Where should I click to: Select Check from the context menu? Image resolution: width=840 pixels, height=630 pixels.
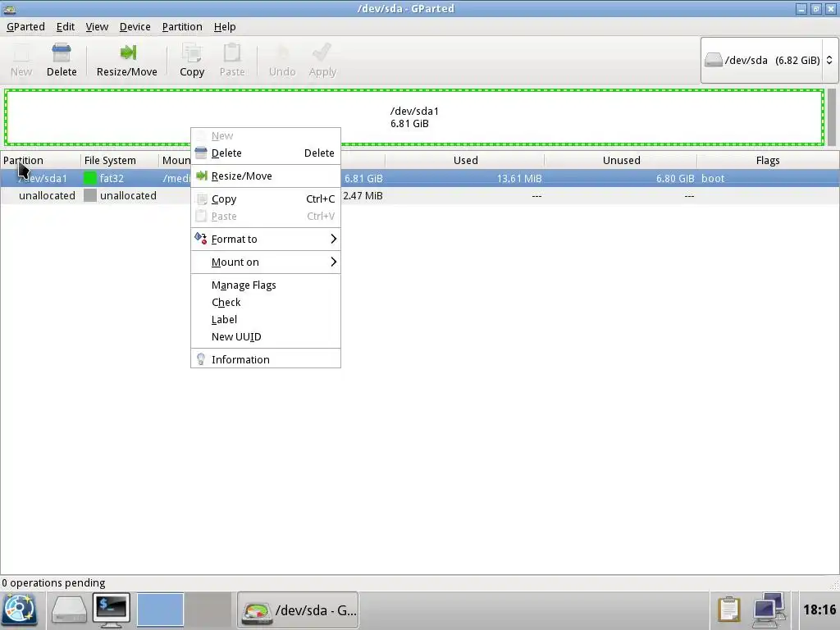point(266,303)
